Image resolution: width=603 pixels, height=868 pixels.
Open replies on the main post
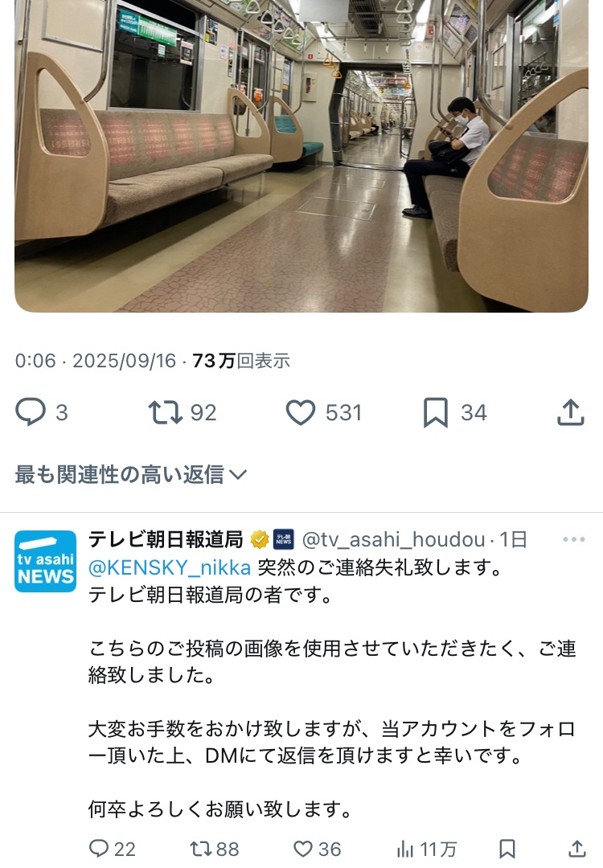point(41,412)
